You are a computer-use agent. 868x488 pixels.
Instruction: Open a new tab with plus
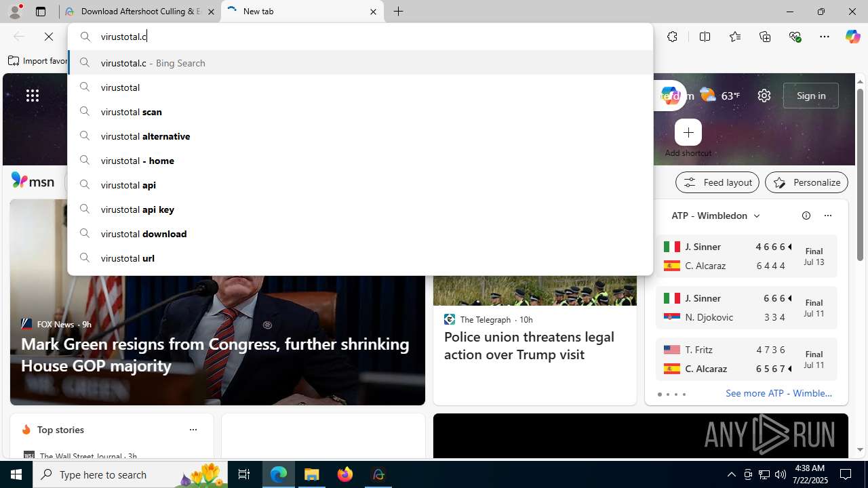[x=399, y=12]
